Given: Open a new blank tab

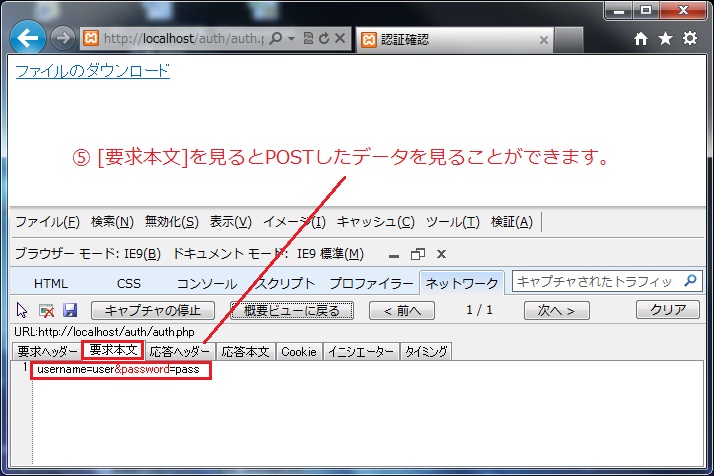Looking at the screenshot, I should coord(569,40).
